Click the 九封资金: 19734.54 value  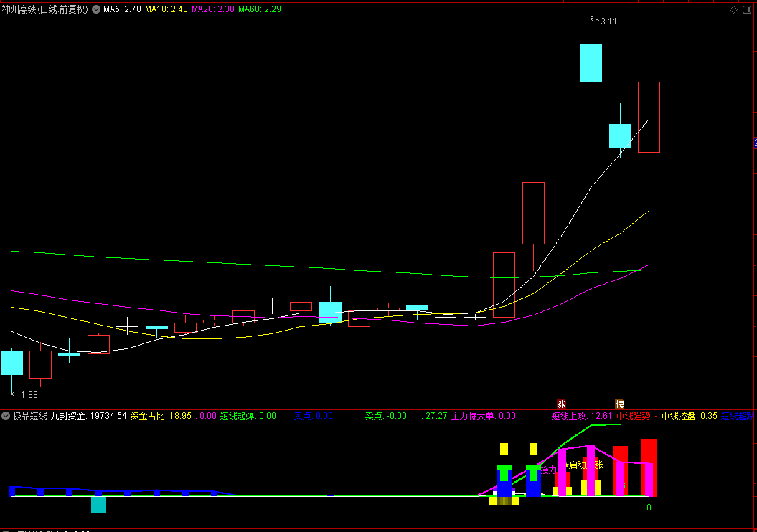pyautogui.click(x=88, y=416)
